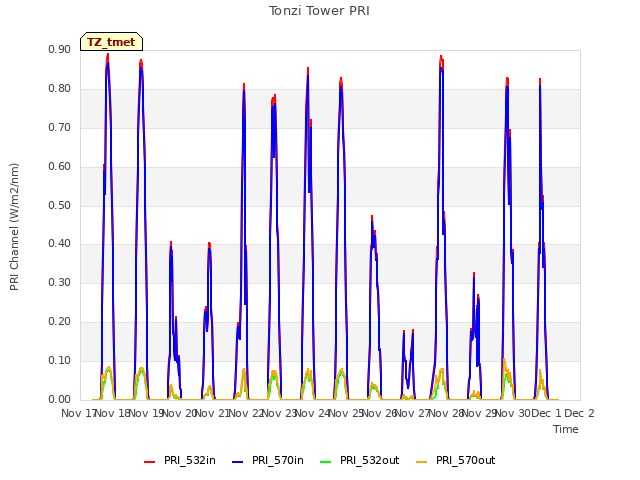Click the chart title Tonzi Tower PRI
The height and width of the screenshot is (480, 640).
319,11
